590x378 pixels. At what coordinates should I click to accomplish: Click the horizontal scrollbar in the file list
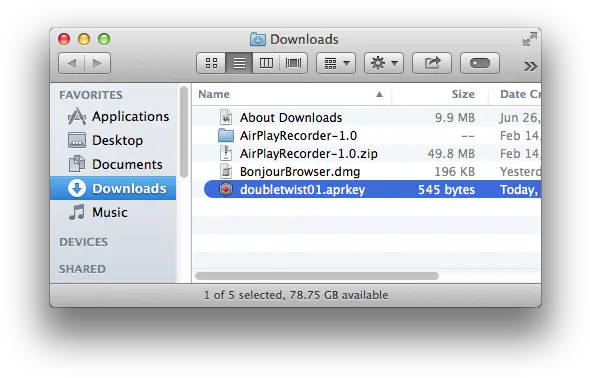click(x=317, y=276)
